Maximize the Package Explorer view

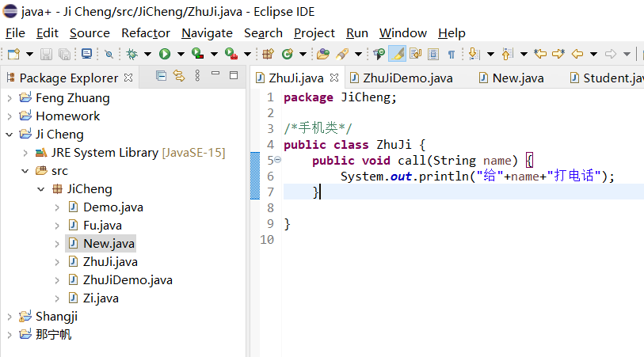click(234, 75)
